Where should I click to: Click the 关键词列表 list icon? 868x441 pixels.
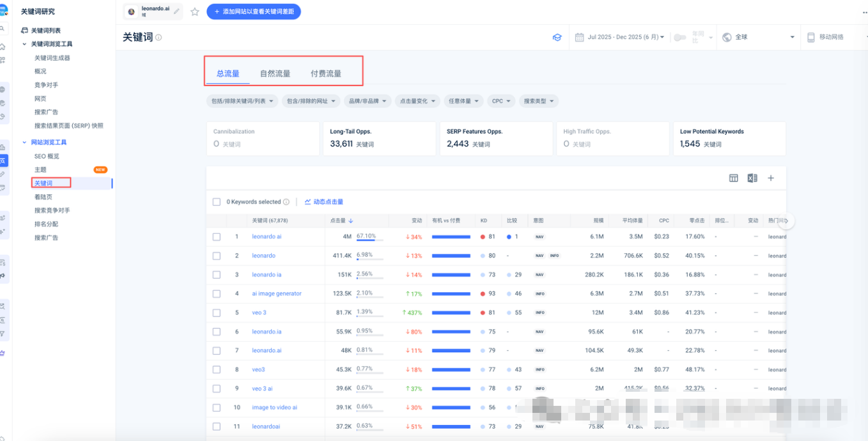point(24,31)
